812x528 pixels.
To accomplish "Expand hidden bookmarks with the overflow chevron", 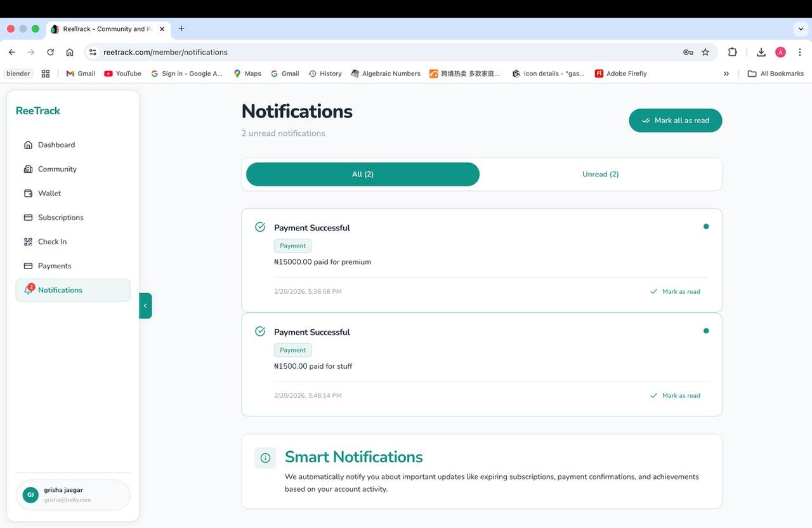I will click(x=726, y=73).
